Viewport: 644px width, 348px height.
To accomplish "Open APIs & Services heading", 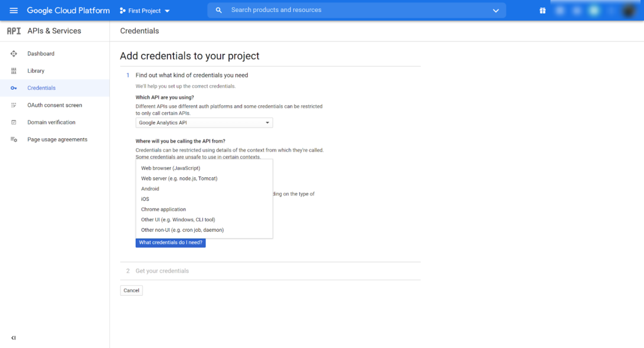I will pos(54,31).
